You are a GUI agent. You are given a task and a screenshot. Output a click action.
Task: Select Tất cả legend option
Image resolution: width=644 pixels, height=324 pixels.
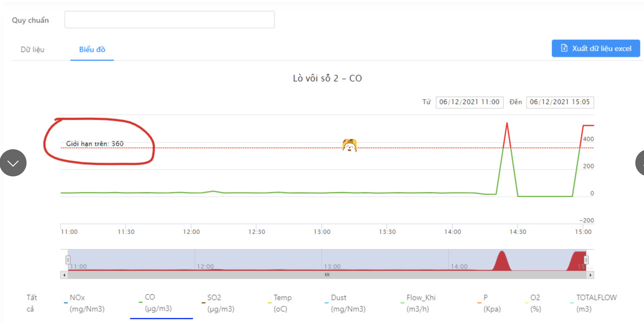click(31, 303)
